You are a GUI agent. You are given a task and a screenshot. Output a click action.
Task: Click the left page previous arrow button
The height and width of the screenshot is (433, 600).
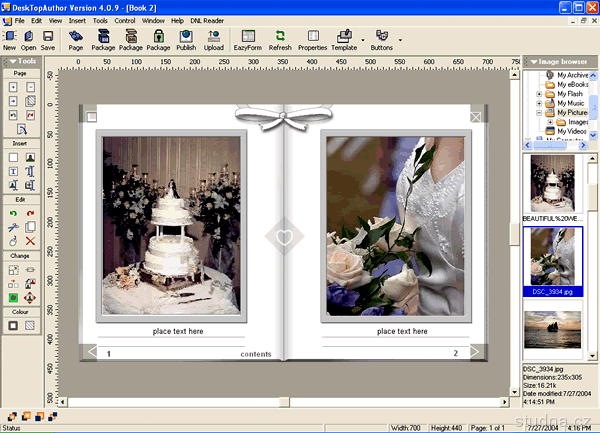tap(92, 352)
